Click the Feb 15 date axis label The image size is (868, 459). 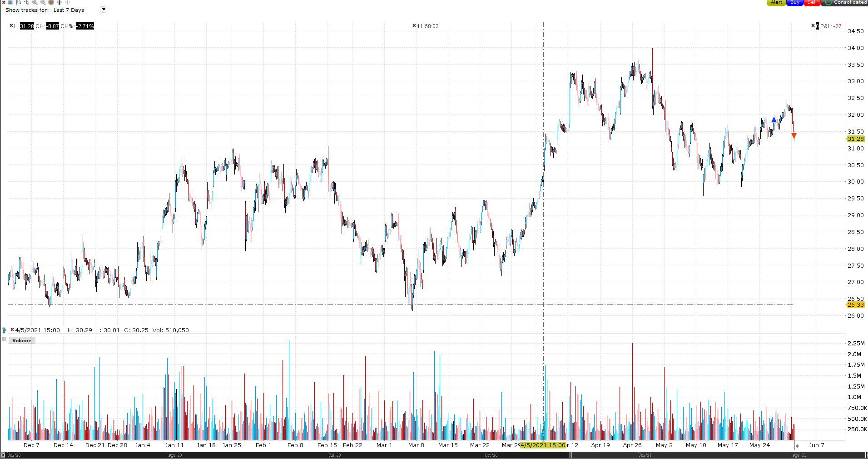coord(327,445)
